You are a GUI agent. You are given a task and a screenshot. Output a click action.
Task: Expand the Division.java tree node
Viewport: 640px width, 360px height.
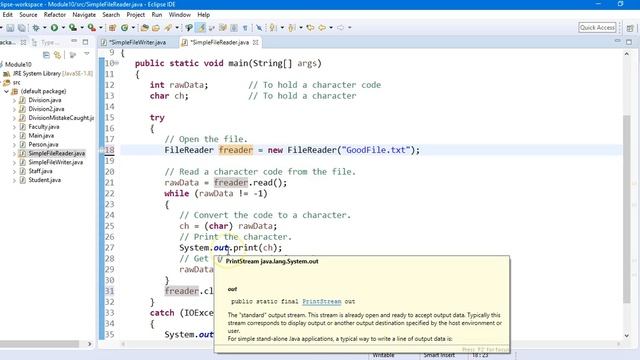pyautogui.click(x=14, y=100)
